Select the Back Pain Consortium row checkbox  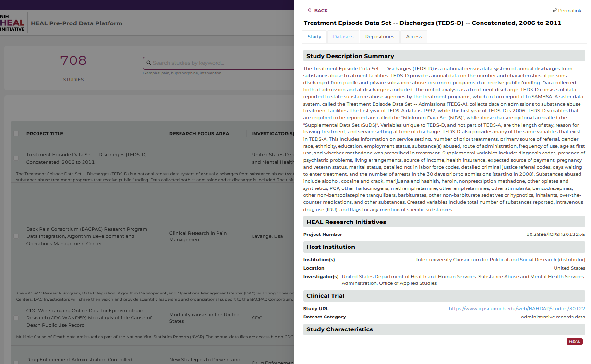(x=16, y=236)
